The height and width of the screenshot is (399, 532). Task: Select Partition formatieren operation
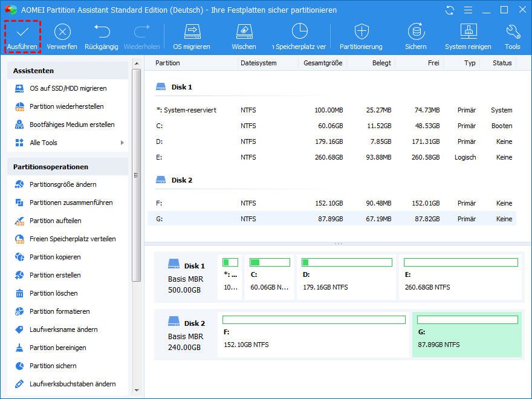coord(59,311)
